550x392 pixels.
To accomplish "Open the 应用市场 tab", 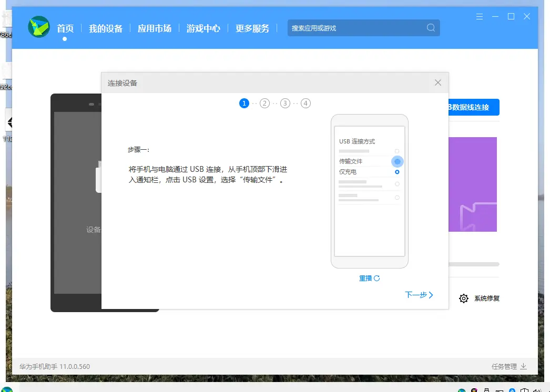I will point(154,28).
